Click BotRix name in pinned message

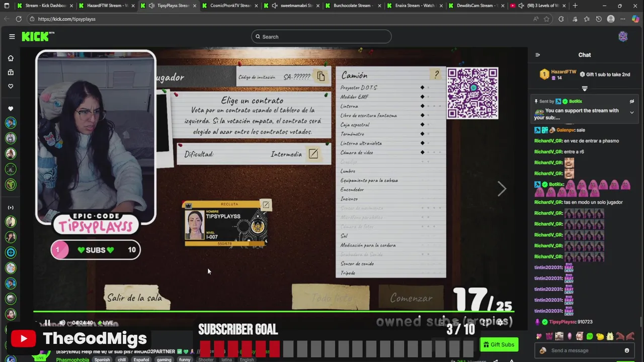tap(576, 101)
